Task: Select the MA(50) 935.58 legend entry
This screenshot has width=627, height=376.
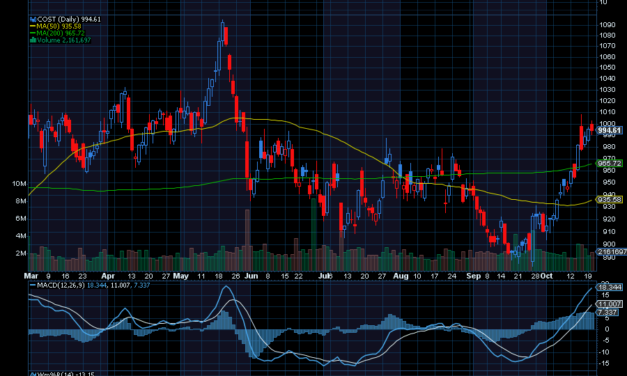Action: pos(58,26)
